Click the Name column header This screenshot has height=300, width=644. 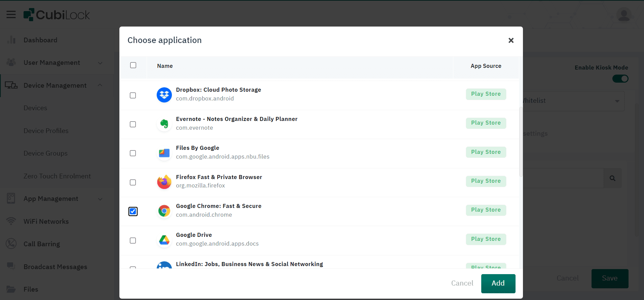165,66
